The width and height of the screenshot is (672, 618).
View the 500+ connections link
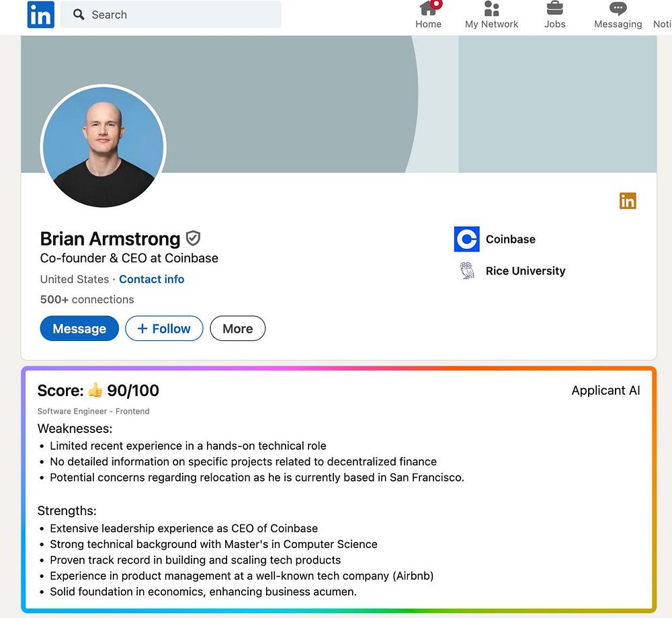pyautogui.click(x=87, y=299)
